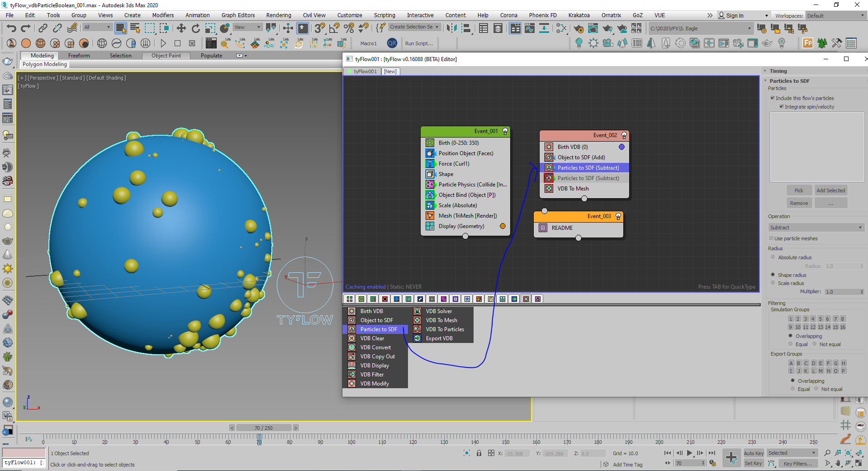Click the VDB To Mesh operator in Event_002
Screen dimensions: 868x471
click(x=584, y=189)
